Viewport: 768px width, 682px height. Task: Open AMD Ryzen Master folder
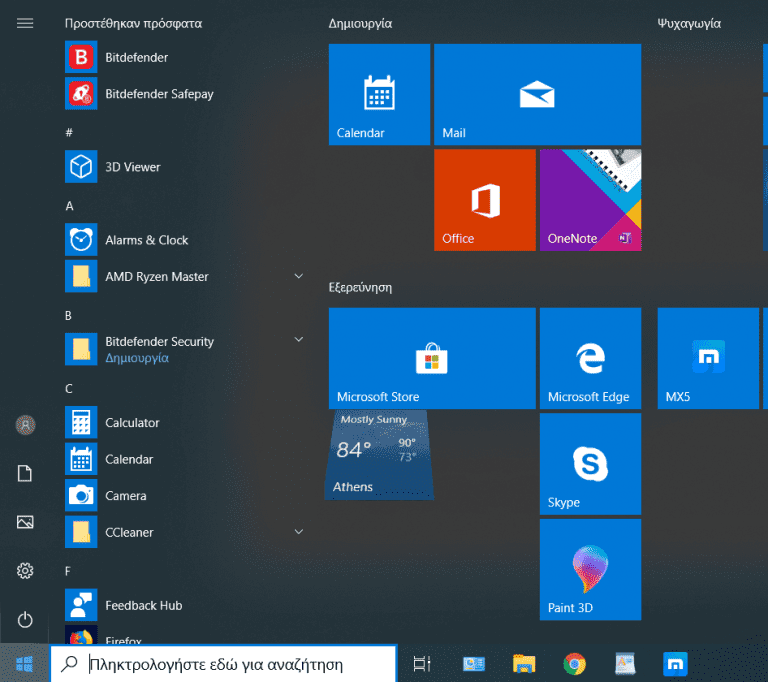coord(184,276)
